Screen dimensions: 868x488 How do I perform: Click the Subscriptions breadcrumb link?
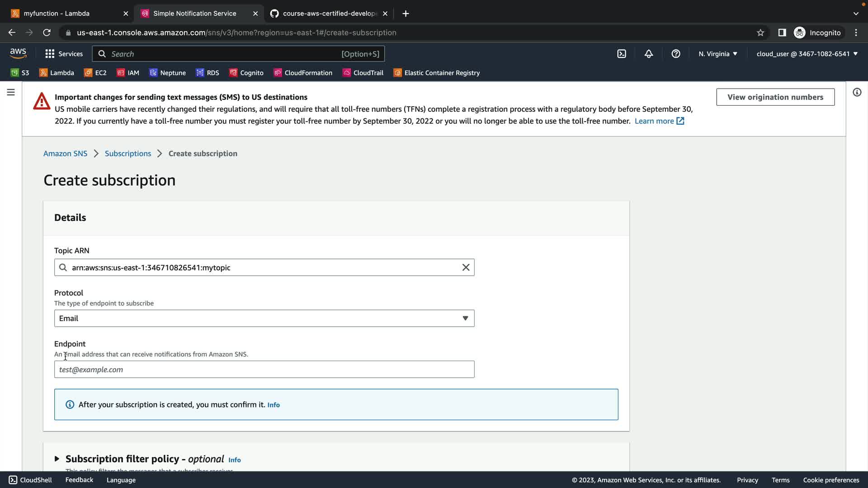click(128, 154)
